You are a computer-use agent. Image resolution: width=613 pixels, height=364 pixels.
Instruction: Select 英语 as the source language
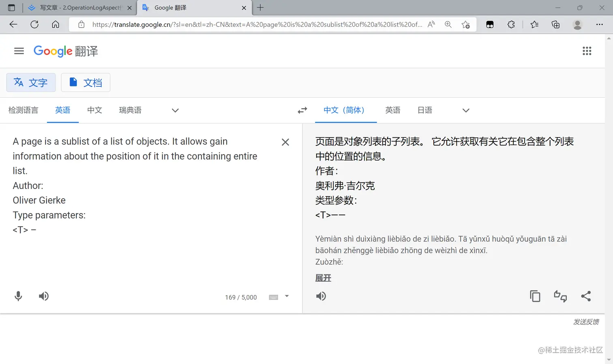[x=63, y=110]
